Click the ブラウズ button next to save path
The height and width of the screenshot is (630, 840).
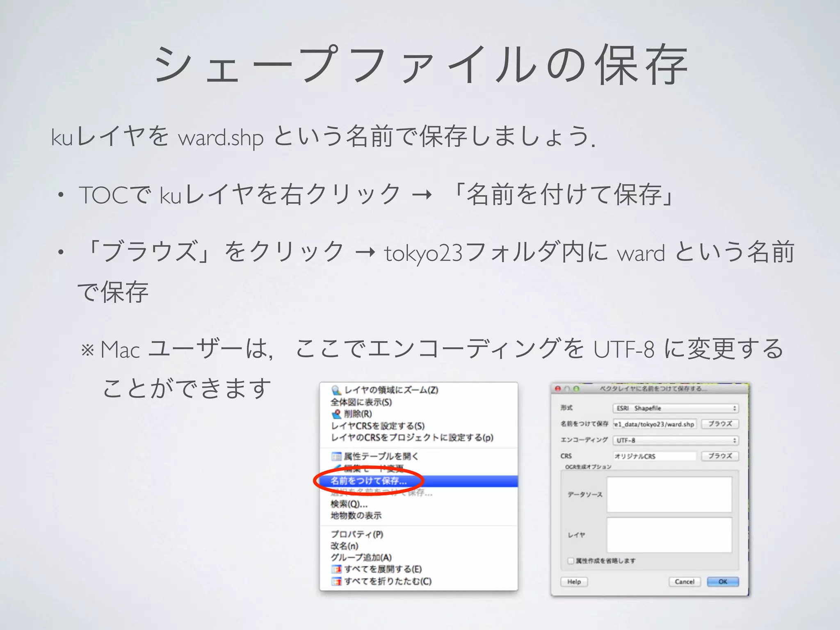tap(720, 424)
